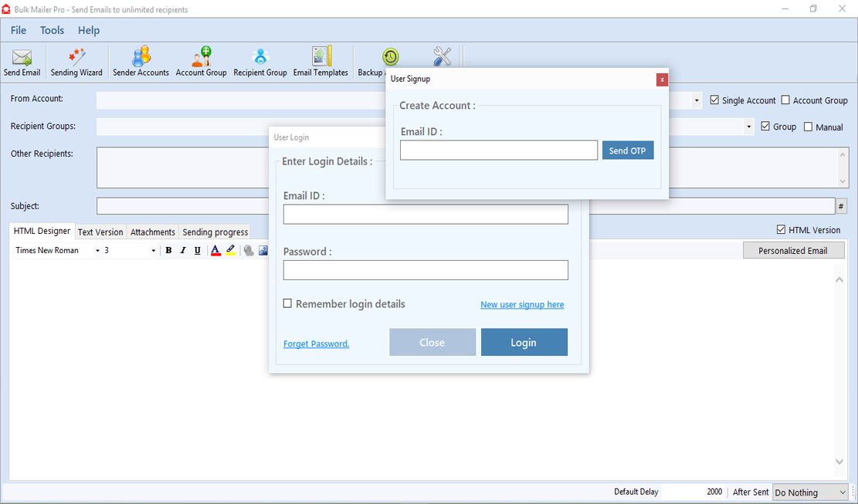
Task: Toggle the HTML Version checkbox
Action: coord(781,229)
